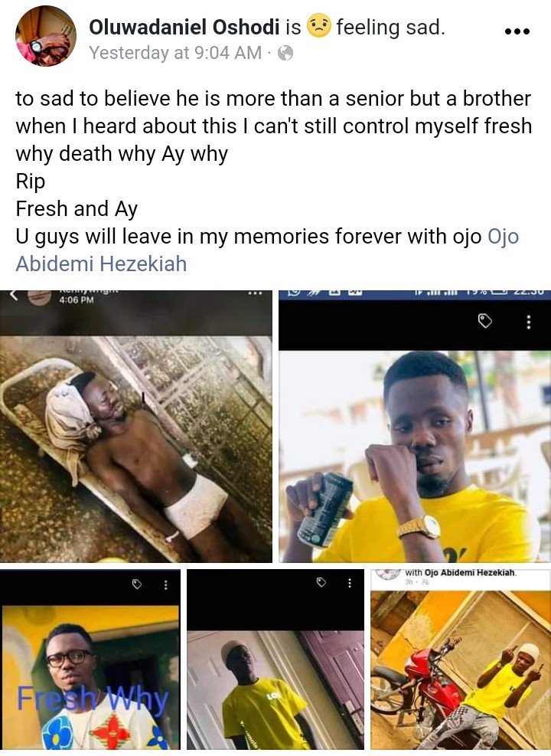The image size is (551, 756).
Task: Click the tag icon above the Fresh Why photo
Action: [x=137, y=584]
